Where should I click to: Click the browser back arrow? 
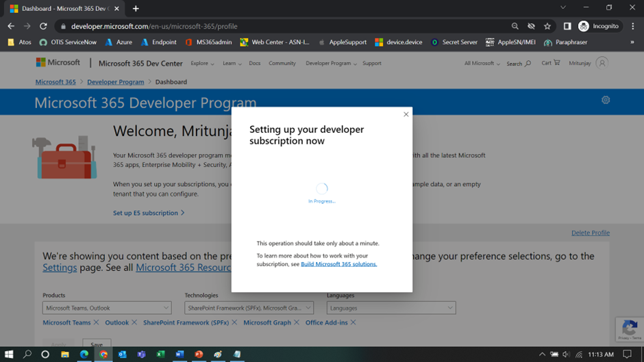click(x=11, y=26)
